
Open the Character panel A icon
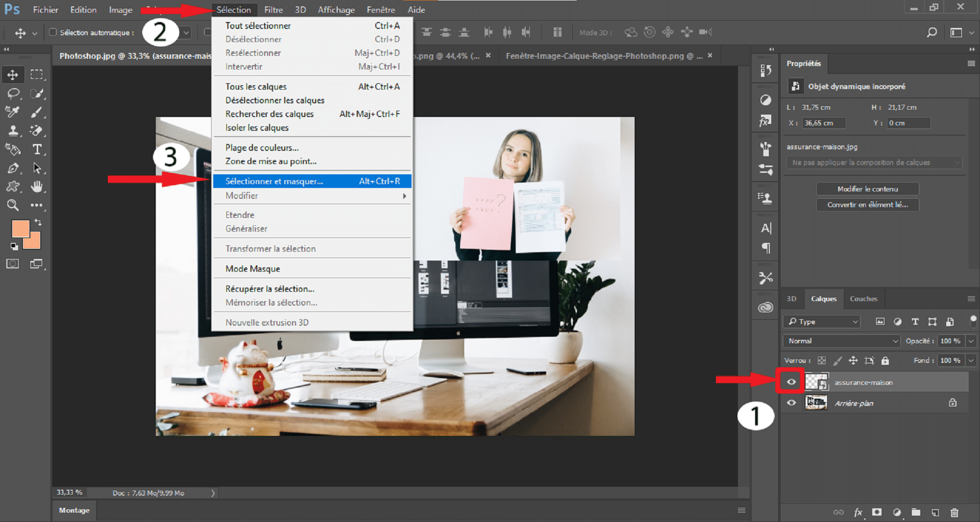point(765,228)
